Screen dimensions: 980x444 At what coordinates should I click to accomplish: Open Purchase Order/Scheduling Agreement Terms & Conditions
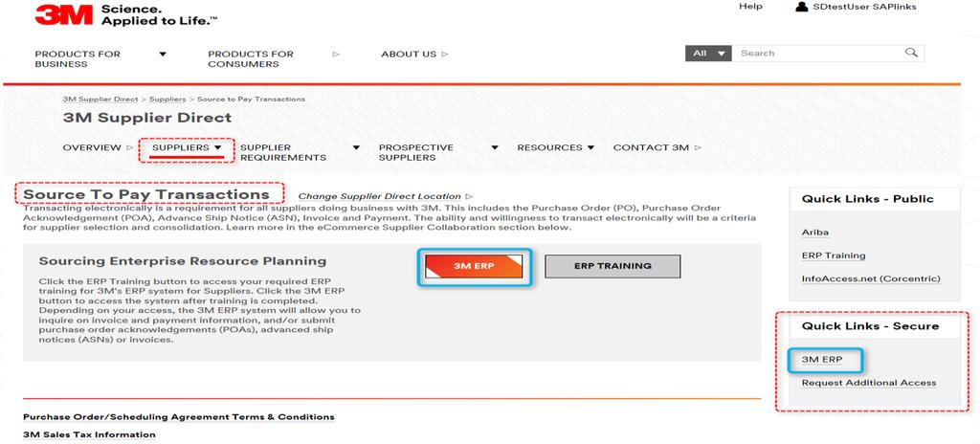click(x=179, y=416)
